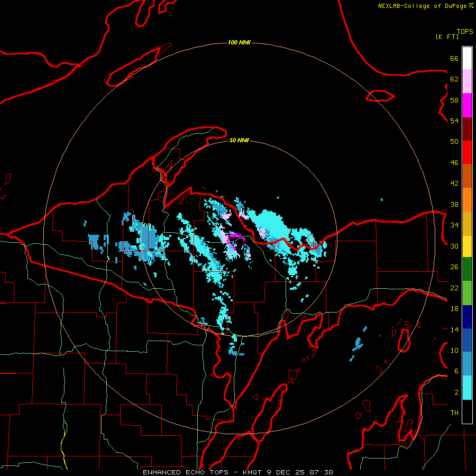Click the KMQT radar site identifier
Viewport: 476px width, 476px height.
coord(252,472)
